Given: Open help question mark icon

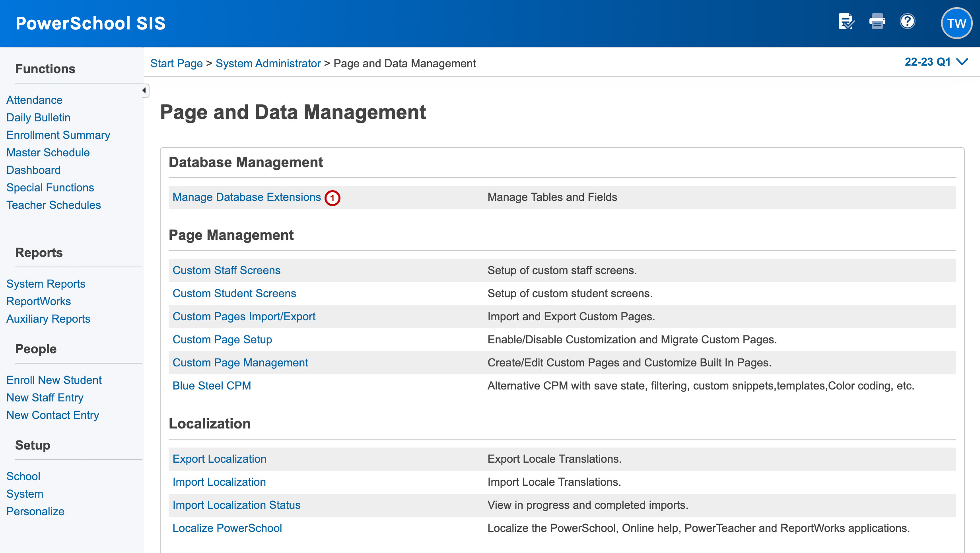Looking at the screenshot, I should click(x=908, y=21).
